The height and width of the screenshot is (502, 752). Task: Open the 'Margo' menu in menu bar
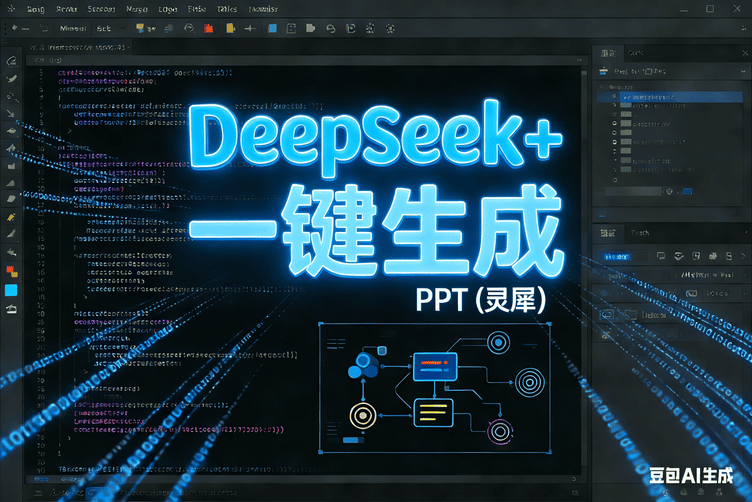pyautogui.click(x=137, y=9)
